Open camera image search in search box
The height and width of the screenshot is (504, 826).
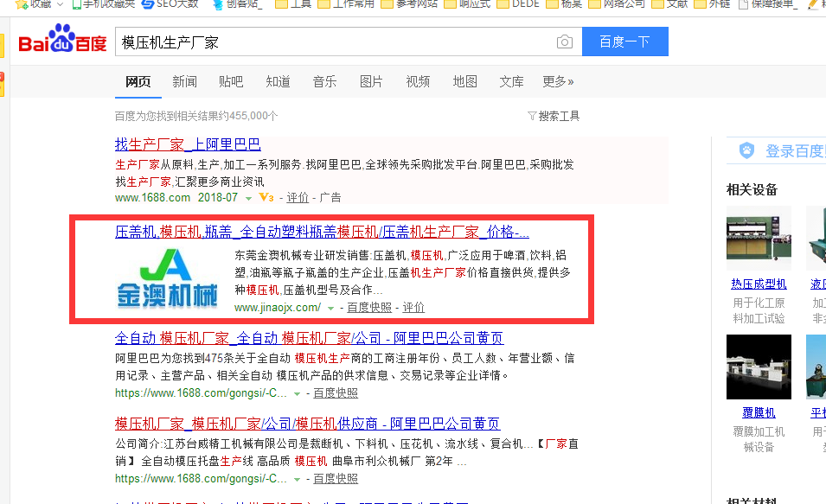[564, 41]
